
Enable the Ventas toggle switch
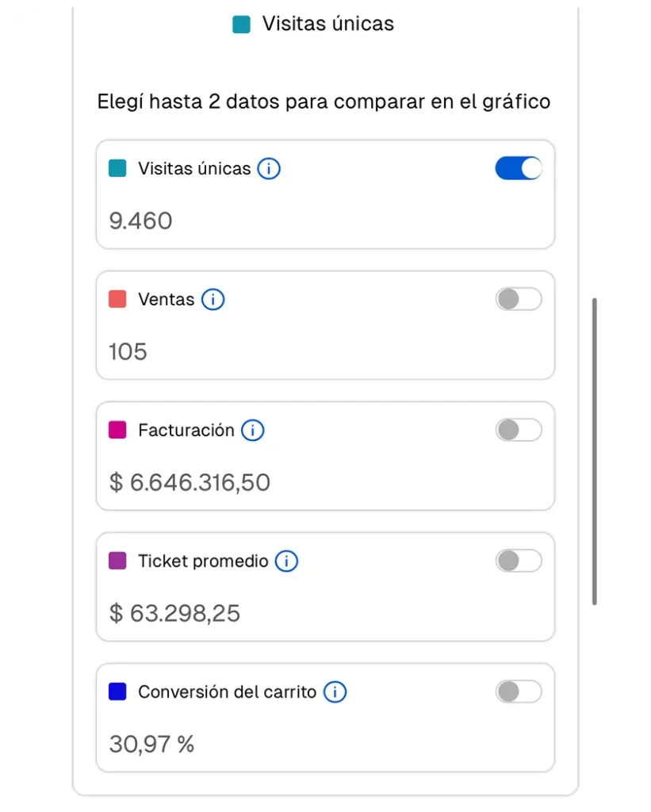pos(519,299)
